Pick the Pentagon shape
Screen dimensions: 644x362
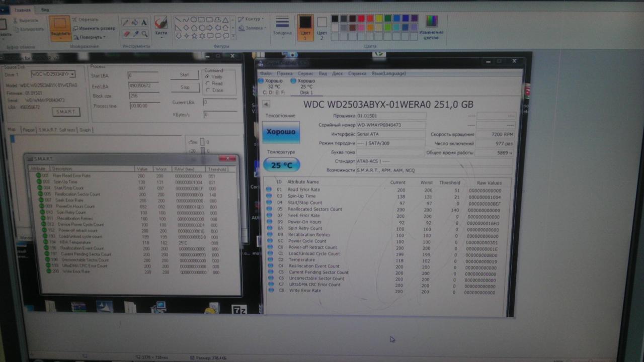click(x=194, y=28)
